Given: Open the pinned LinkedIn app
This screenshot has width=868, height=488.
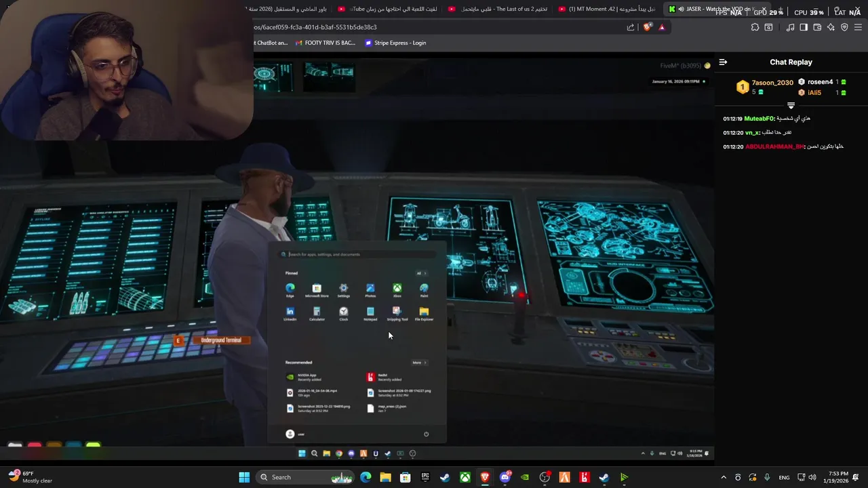Looking at the screenshot, I should point(290,313).
